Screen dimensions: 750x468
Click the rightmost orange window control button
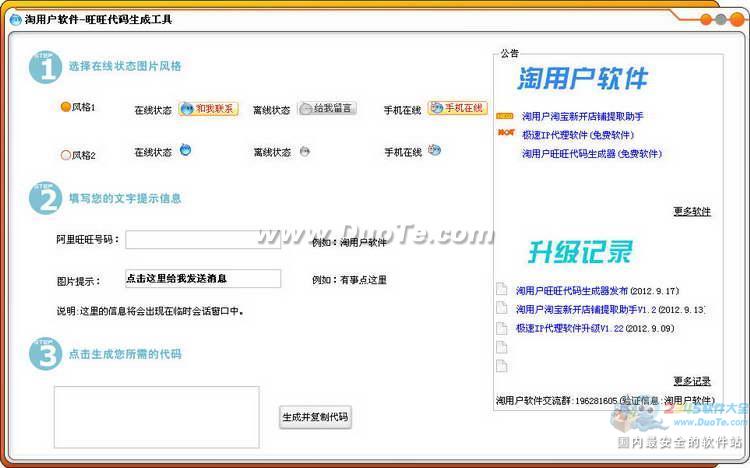[736, 20]
